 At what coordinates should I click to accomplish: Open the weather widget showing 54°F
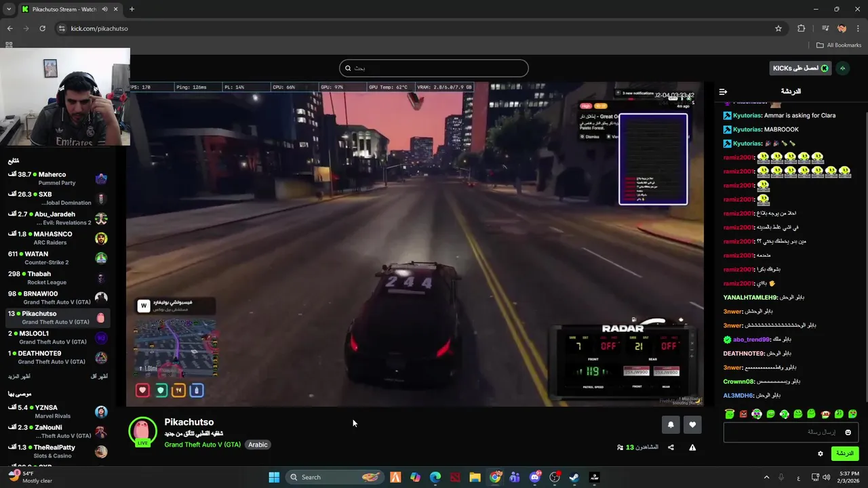tap(29, 477)
